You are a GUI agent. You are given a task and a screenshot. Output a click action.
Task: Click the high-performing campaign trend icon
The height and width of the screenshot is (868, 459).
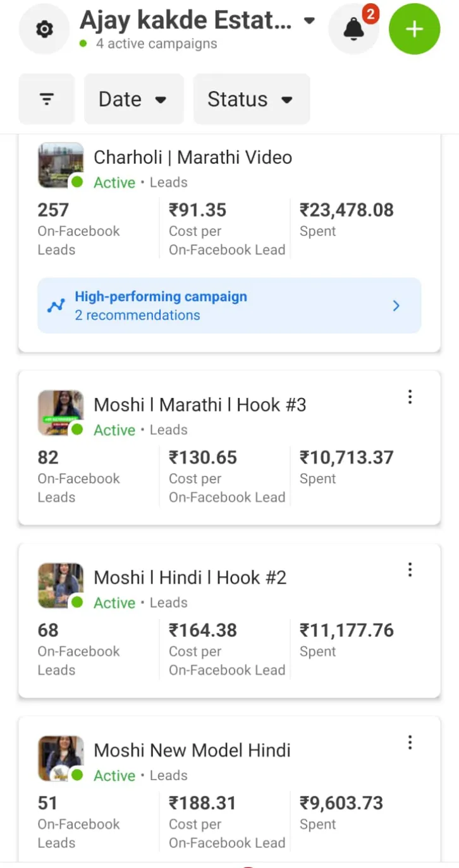[x=56, y=306]
